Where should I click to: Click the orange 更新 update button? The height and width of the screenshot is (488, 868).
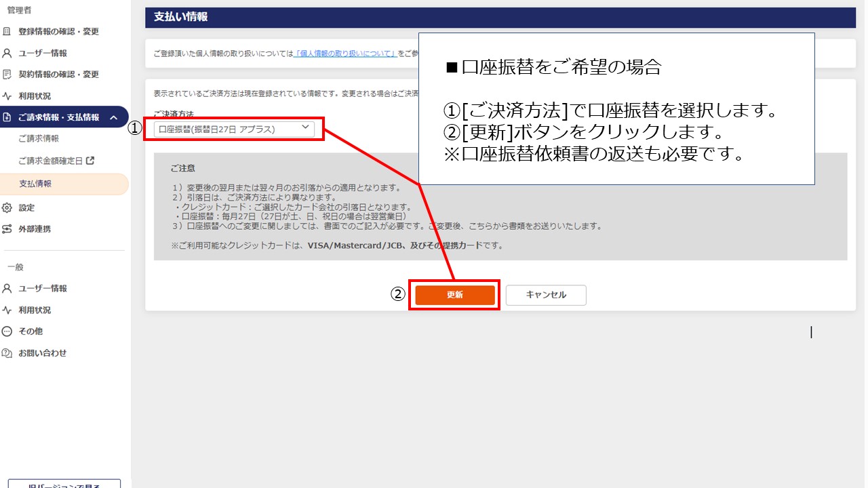[x=454, y=295]
